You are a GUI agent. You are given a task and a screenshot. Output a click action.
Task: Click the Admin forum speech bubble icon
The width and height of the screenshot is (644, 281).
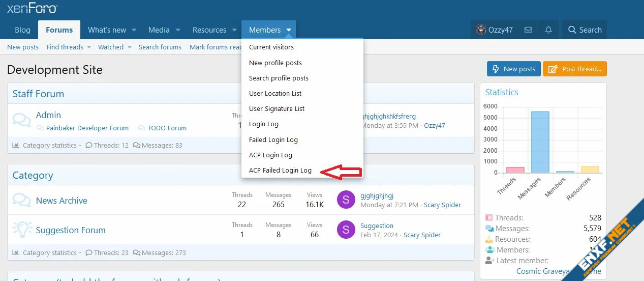point(22,120)
